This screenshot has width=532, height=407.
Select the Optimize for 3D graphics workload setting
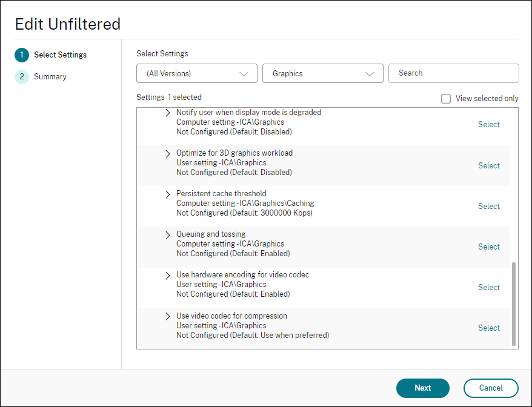point(488,166)
